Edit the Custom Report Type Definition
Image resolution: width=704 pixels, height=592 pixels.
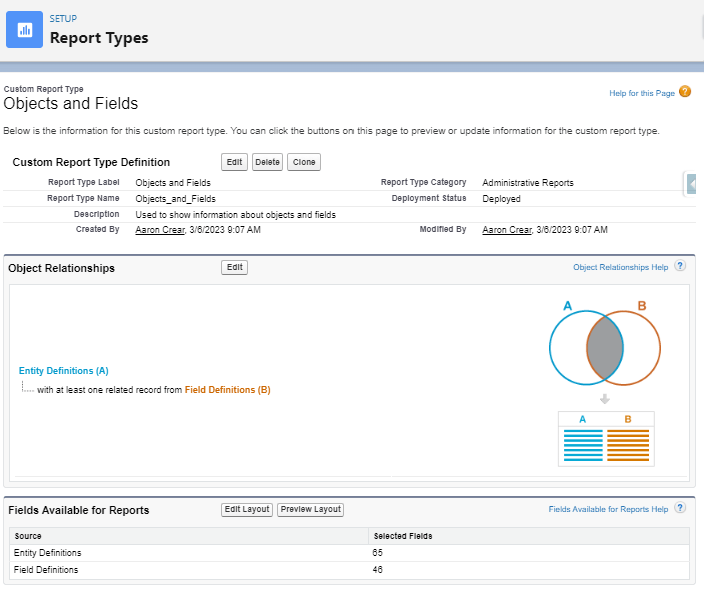point(234,162)
